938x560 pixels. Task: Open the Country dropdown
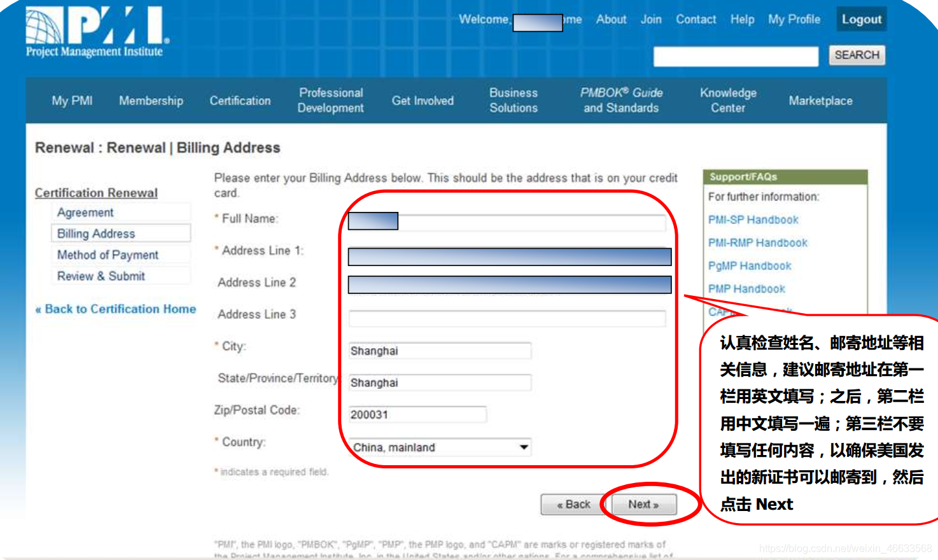pos(440,447)
